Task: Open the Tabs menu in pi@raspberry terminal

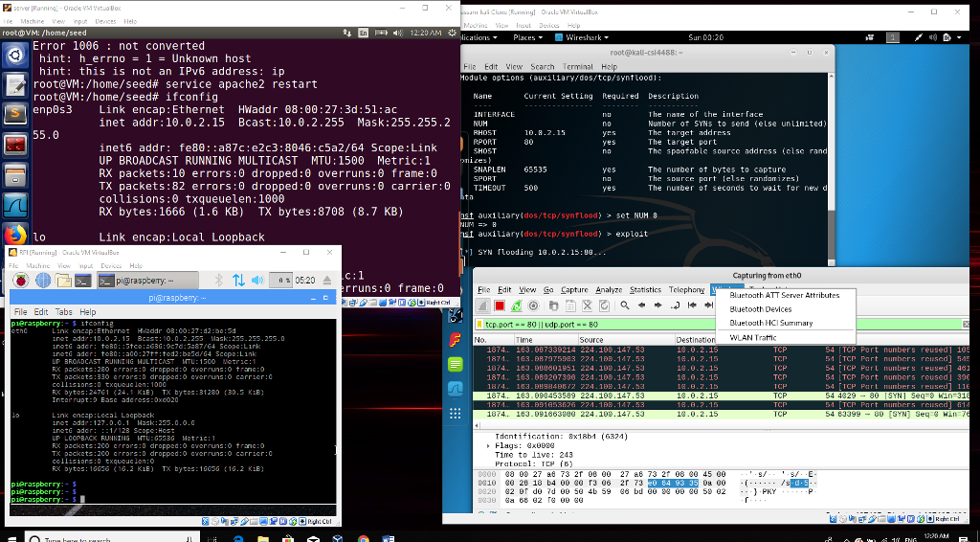Action: (64, 311)
